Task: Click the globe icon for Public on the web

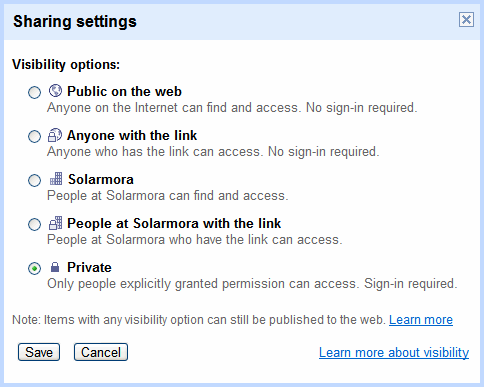Action: click(55, 91)
